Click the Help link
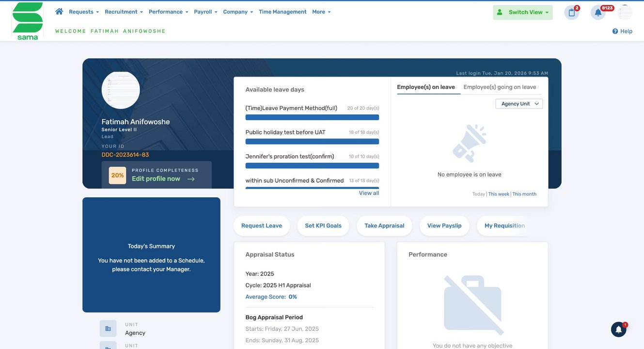Image resolution: width=644 pixels, height=349 pixels. pos(626,31)
